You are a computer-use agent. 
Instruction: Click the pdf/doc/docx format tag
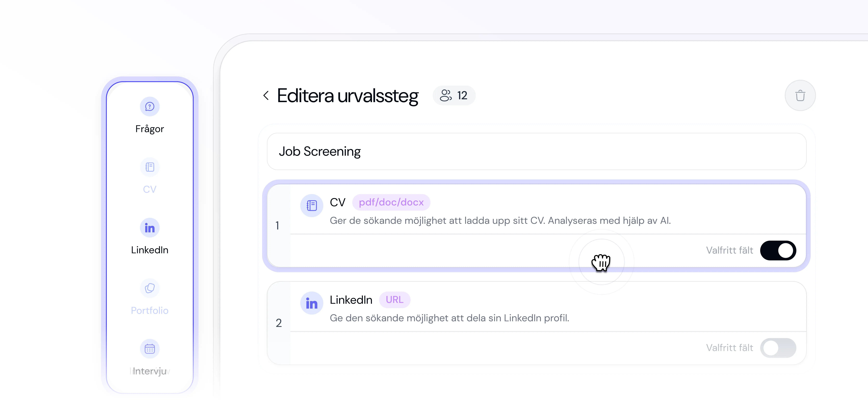[391, 202]
